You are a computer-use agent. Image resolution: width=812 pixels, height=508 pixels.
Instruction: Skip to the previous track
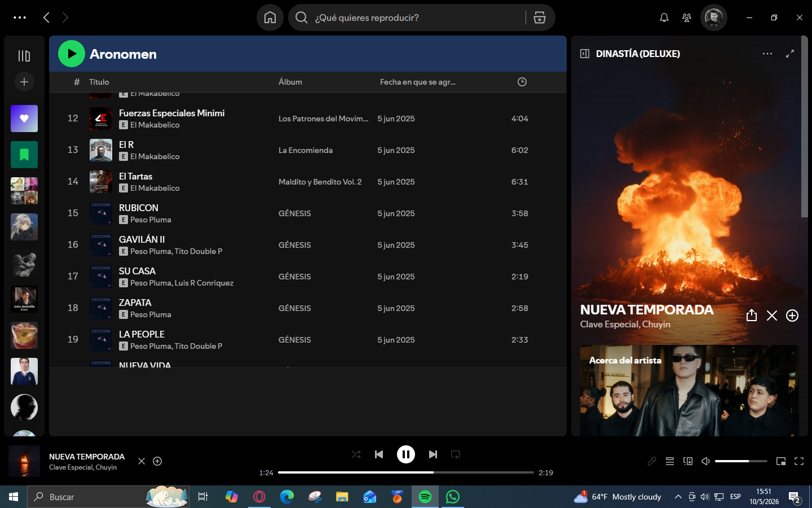point(379,454)
